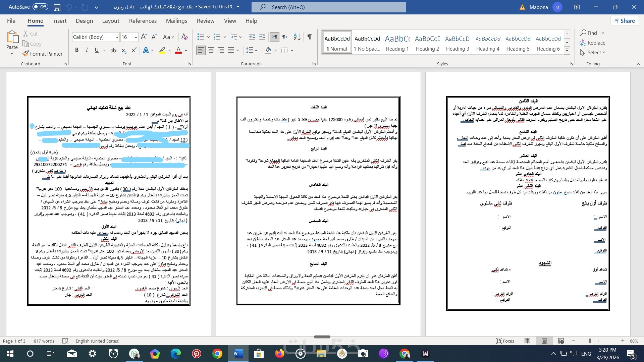Center align the paragraph
This screenshot has height=362, width=644.
point(211,50)
